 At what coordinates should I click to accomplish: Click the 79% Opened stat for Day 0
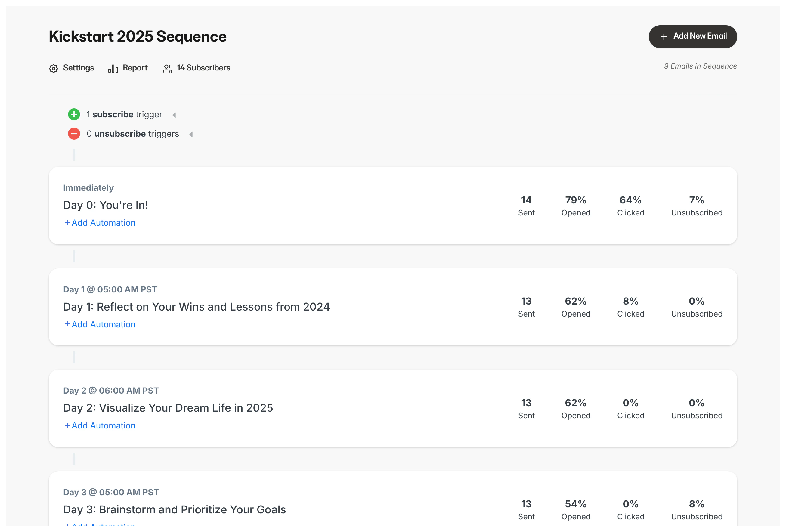pyautogui.click(x=576, y=205)
